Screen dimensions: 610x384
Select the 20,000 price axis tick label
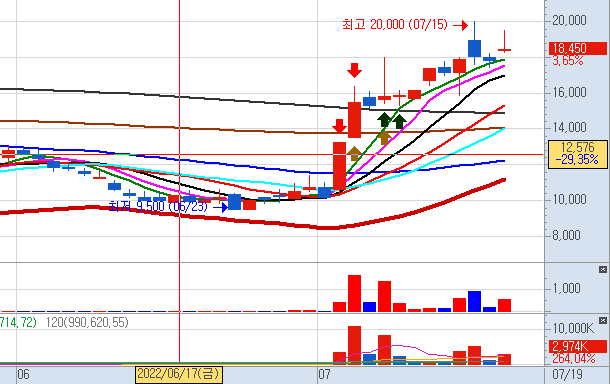pos(569,20)
